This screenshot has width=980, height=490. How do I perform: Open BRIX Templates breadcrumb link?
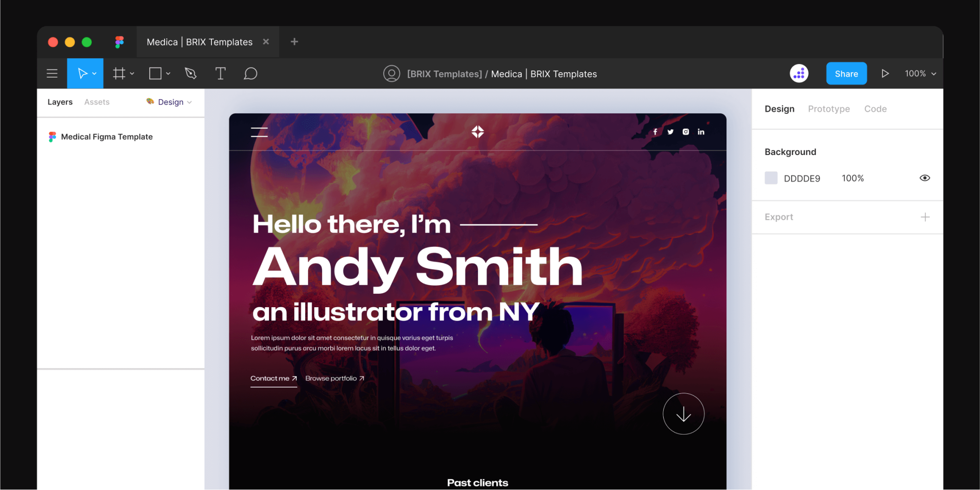(x=444, y=74)
